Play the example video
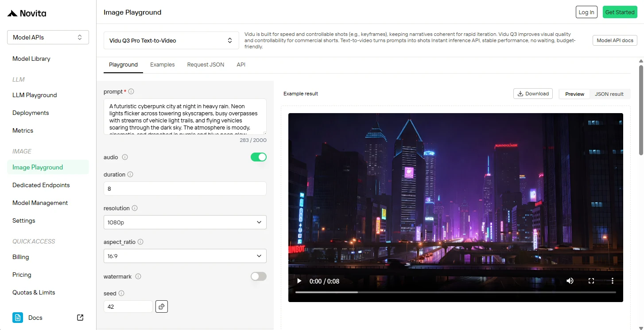 (x=299, y=281)
